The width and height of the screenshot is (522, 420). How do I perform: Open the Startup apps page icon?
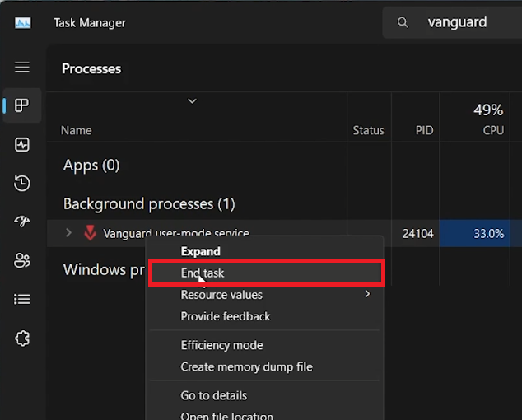point(22,222)
